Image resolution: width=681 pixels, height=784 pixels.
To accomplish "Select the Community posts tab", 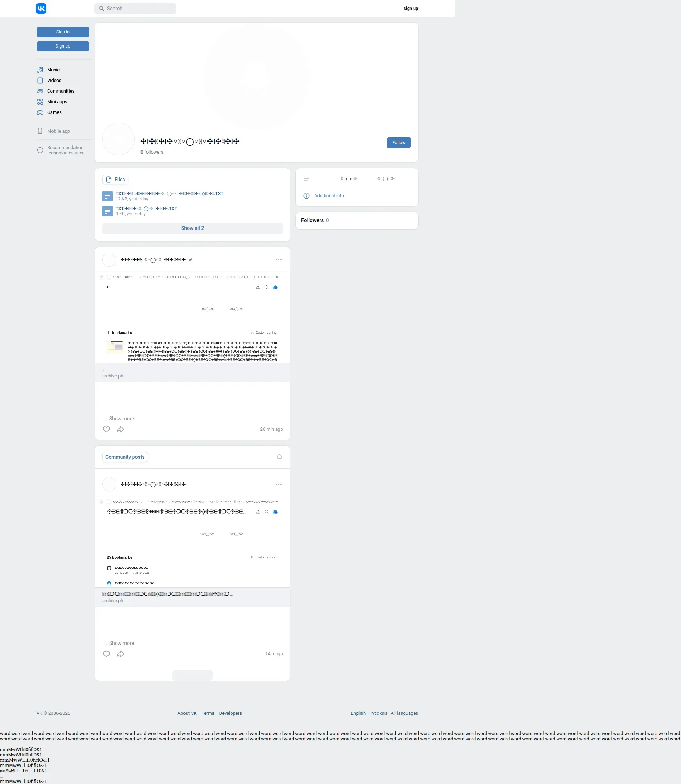I will click(x=124, y=457).
